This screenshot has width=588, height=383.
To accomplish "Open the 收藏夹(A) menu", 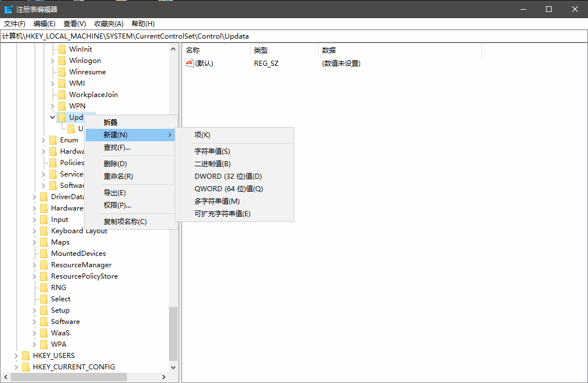I will coord(109,24).
